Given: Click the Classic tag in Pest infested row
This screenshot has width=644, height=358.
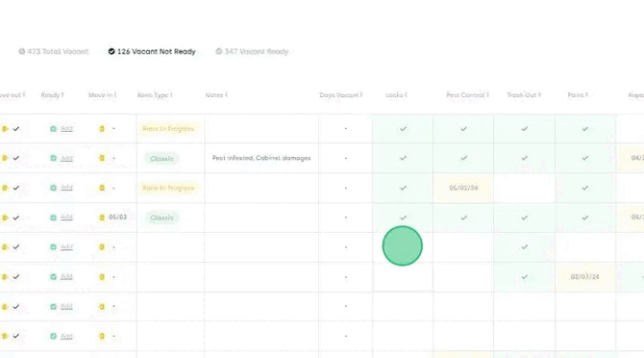Looking at the screenshot, I should [x=161, y=158].
